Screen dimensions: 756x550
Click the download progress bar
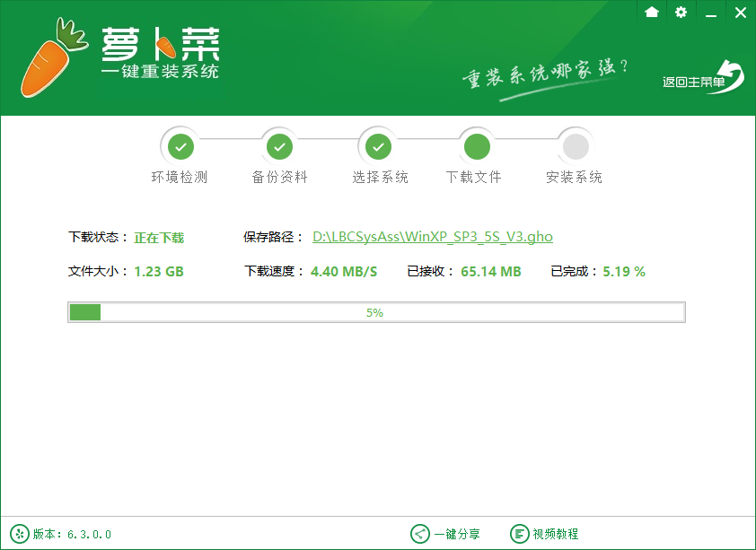(x=375, y=312)
